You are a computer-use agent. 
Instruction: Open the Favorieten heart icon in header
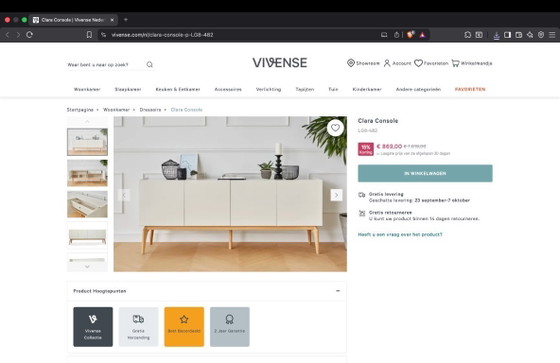click(x=418, y=63)
